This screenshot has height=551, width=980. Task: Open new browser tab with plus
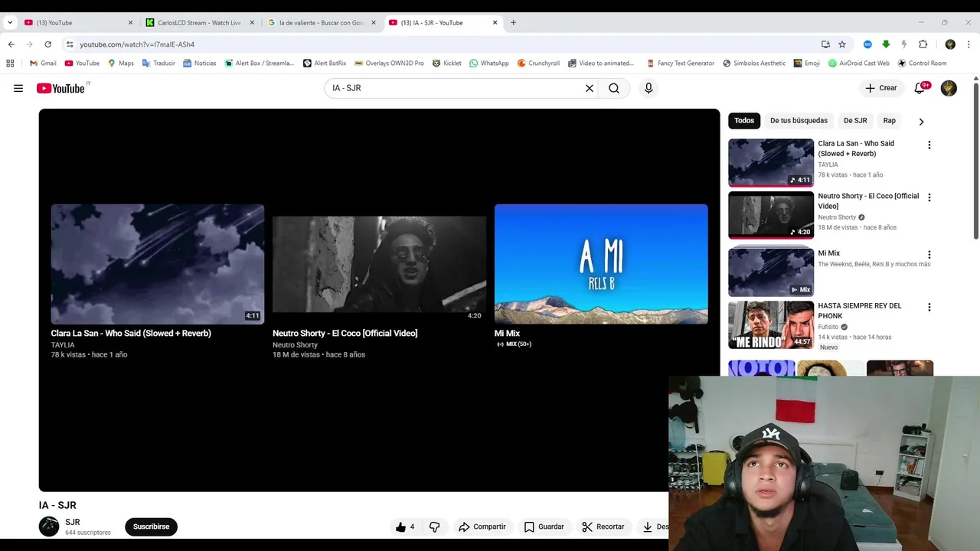[x=513, y=22]
